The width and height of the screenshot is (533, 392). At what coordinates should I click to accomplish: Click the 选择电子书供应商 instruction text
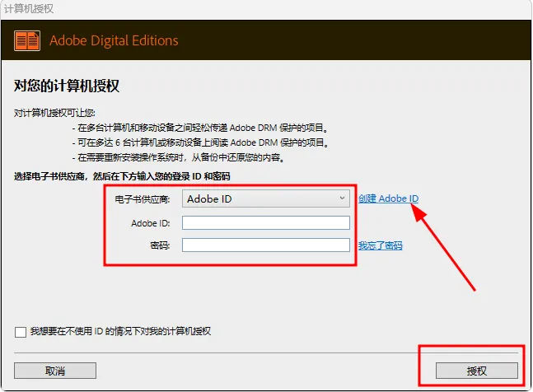tap(122, 176)
